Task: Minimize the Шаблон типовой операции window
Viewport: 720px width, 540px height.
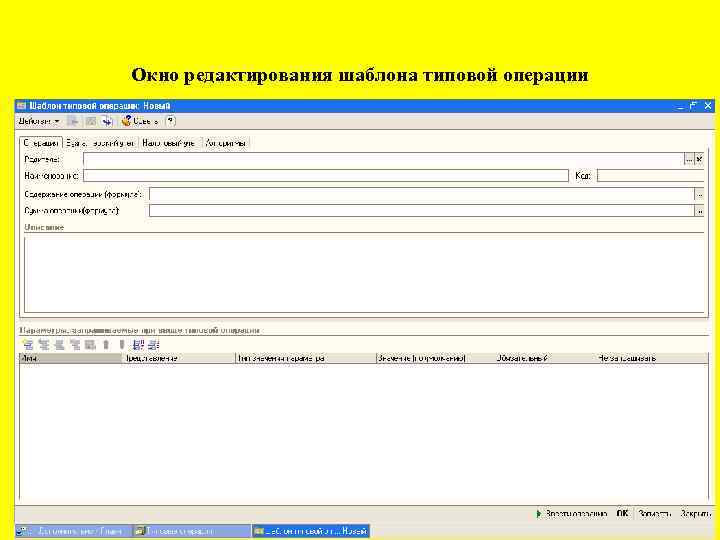Action: pos(681,106)
